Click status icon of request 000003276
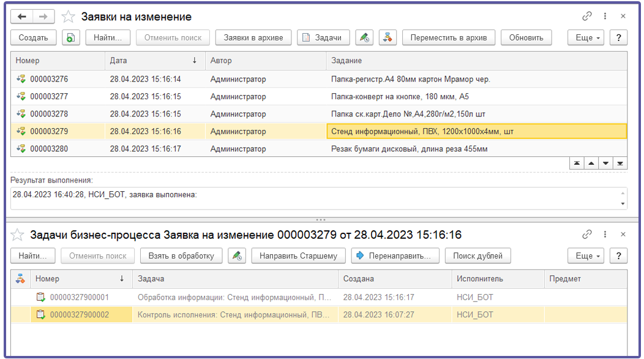644x359 pixels. pyautogui.click(x=21, y=78)
